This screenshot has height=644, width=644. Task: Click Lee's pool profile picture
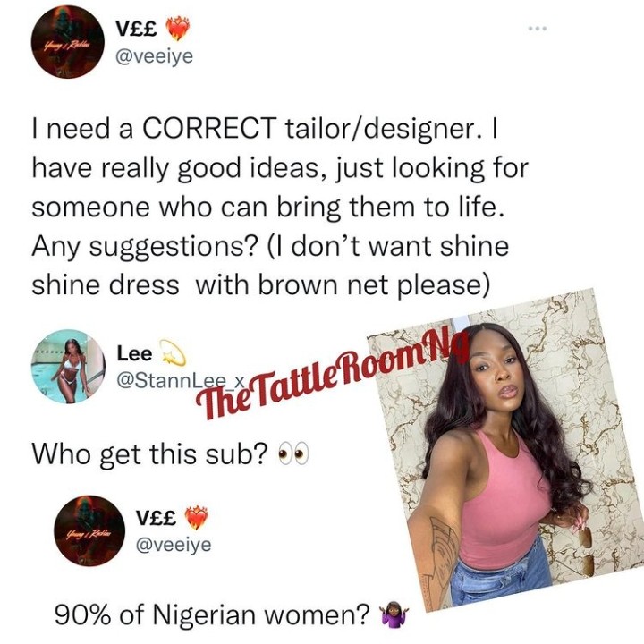tap(68, 366)
